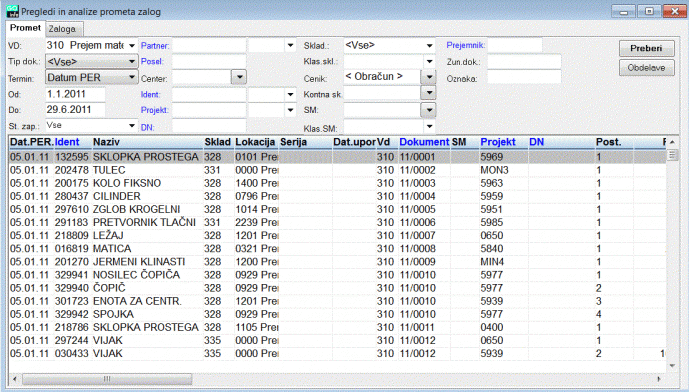Click the Preberi button
Image resolution: width=689 pixels, height=392 pixels.
tap(646, 48)
